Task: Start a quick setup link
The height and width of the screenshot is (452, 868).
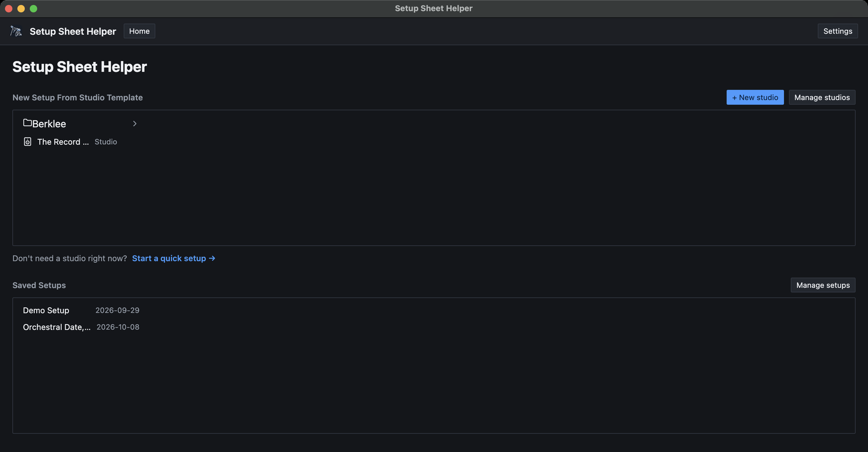Action: tap(174, 259)
